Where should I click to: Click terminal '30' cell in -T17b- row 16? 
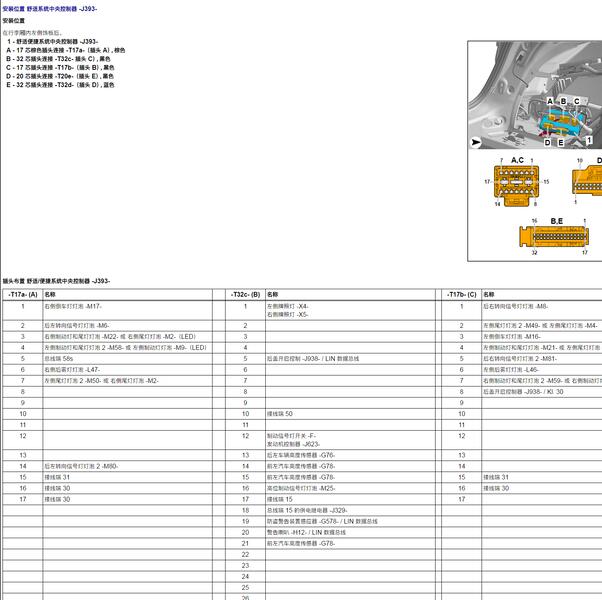pos(542,488)
